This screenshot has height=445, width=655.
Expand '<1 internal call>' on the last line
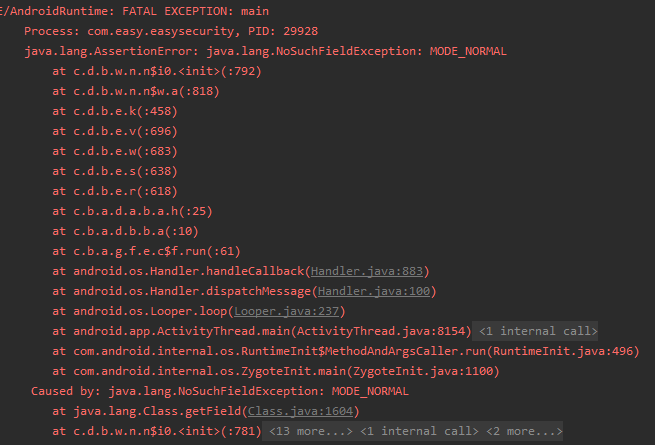tap(419, 431)
